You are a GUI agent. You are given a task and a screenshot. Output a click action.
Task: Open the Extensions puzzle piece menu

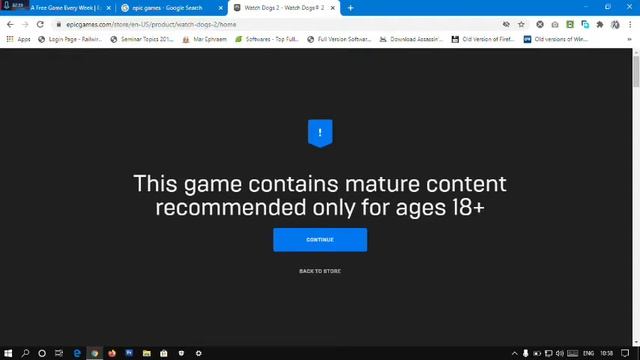coord(600,24)
